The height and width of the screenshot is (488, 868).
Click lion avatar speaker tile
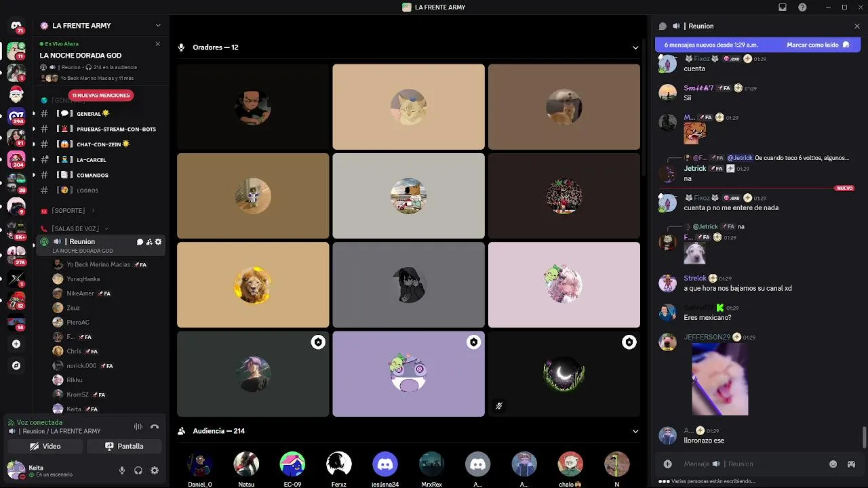pos(253,285)
